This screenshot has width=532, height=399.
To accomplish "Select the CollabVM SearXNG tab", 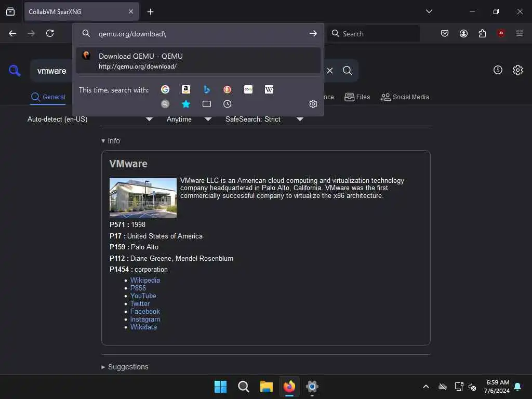I will coord(82,12).
